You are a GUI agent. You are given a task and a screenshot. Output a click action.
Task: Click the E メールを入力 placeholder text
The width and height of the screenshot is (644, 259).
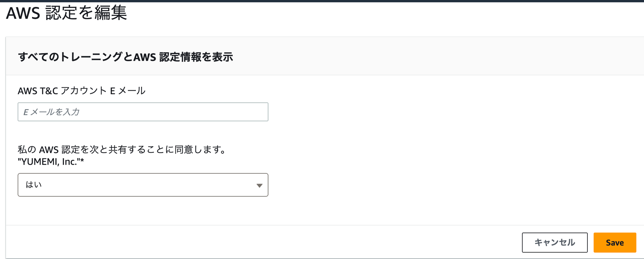tap(52, 112)
